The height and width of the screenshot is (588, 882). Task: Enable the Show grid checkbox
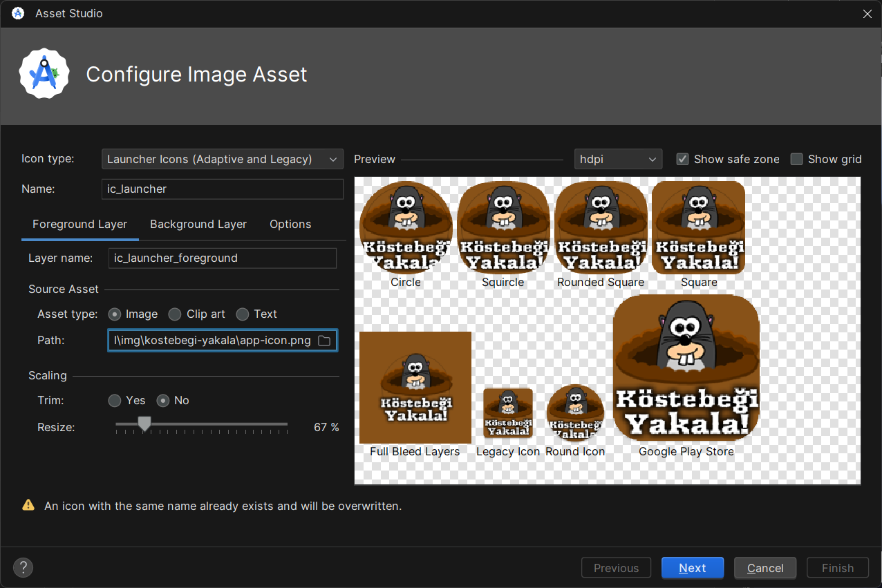796,159
